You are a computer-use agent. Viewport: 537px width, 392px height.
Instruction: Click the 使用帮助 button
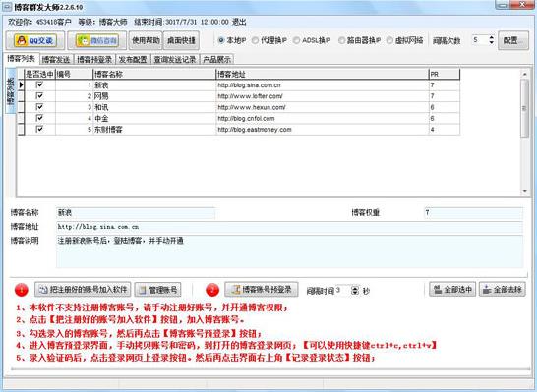pyautogui.click(x=146, y=40)
